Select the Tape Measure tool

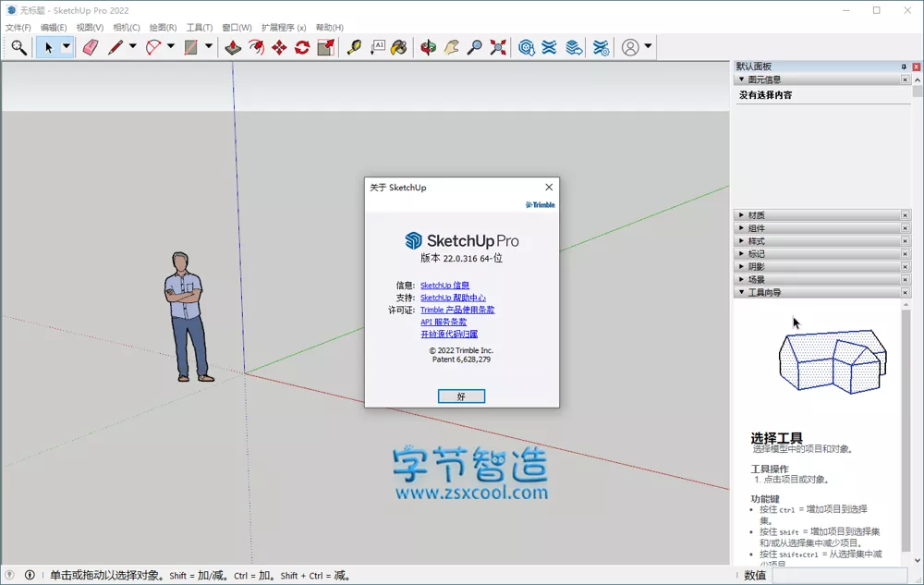pos(354,47)
